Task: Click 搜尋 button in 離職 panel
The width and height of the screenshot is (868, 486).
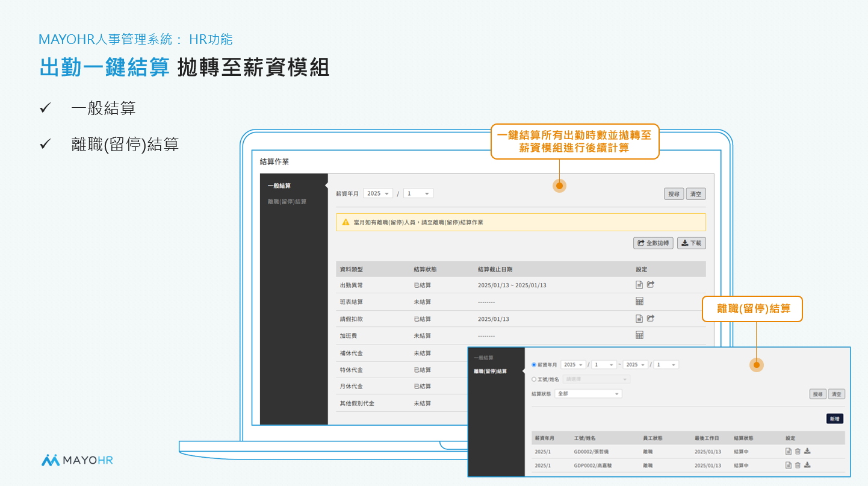Action: pos(817,394)
